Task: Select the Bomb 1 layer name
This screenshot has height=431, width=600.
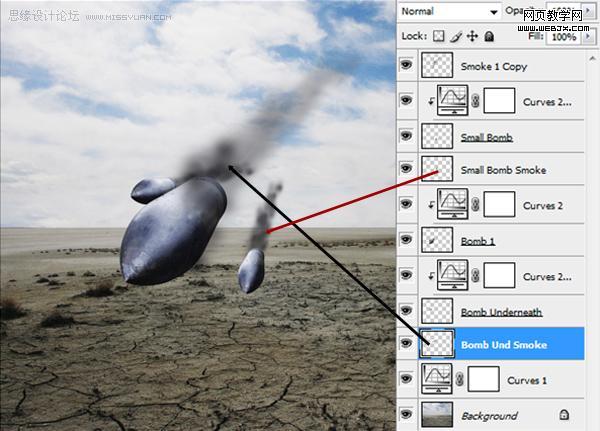Action: pos(478,242)
